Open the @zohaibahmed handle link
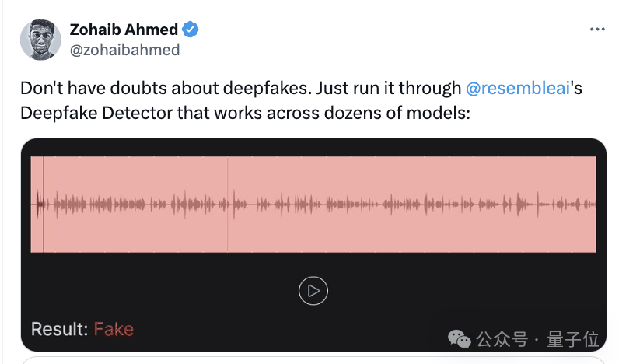 125,50
